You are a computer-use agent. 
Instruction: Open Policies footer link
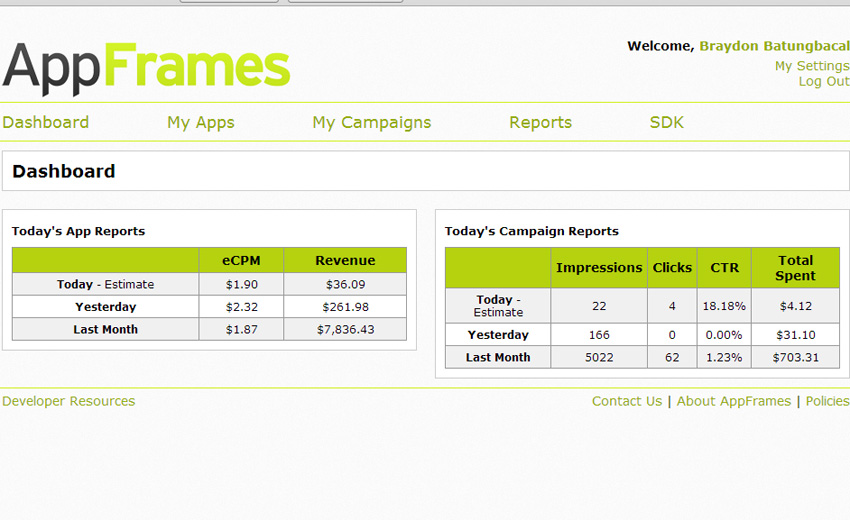coord(827,401)
